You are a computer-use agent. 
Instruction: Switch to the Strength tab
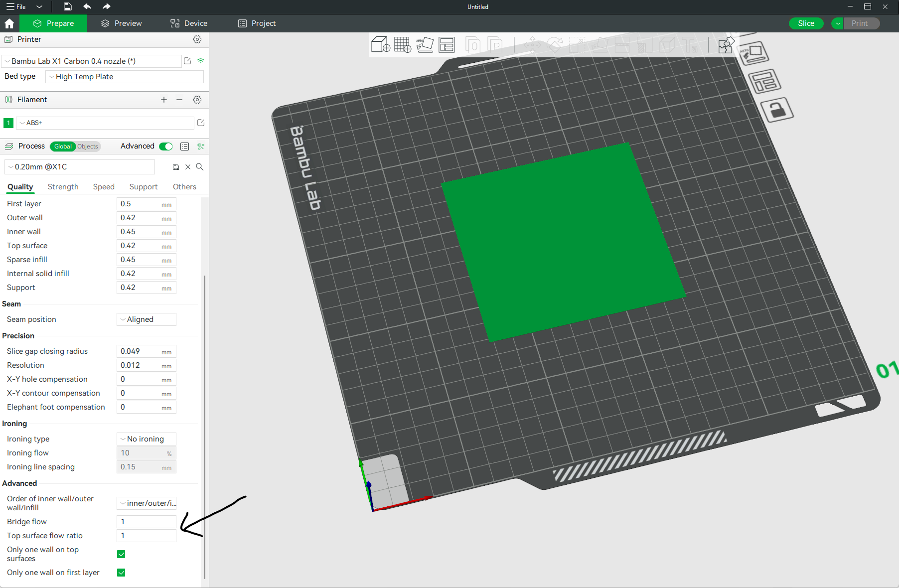[x=63, y=187]
